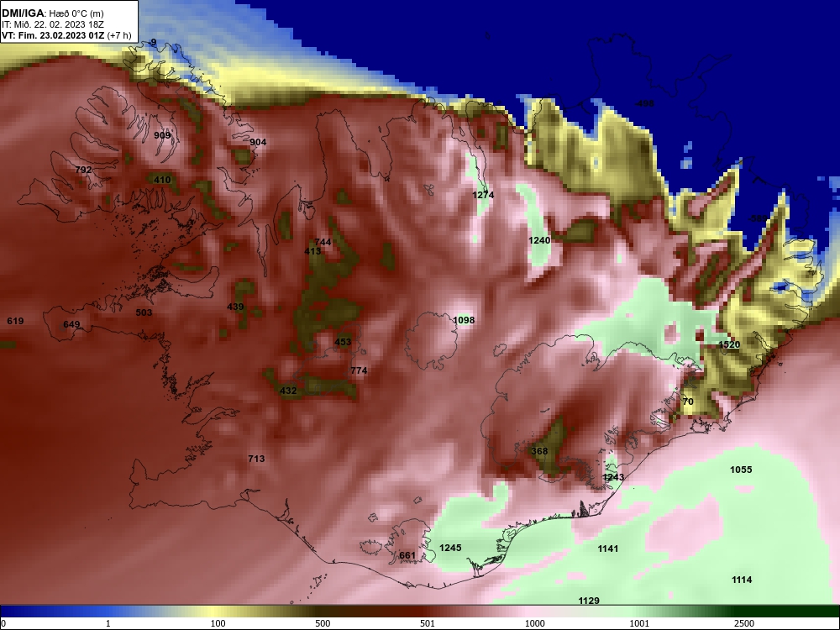The height and width of the screenshot is (630, 840).
Task: Click the map value 410
Action: click(x=162, y=180)
